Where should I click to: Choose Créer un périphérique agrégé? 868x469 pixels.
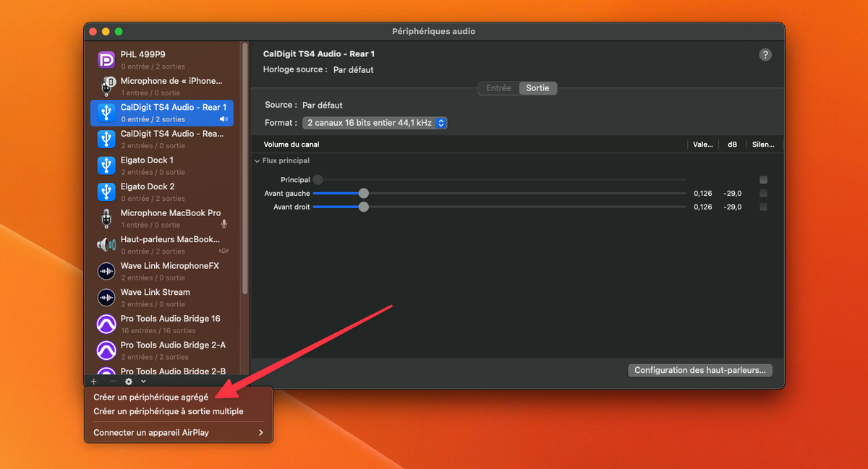tap(150, 397)
